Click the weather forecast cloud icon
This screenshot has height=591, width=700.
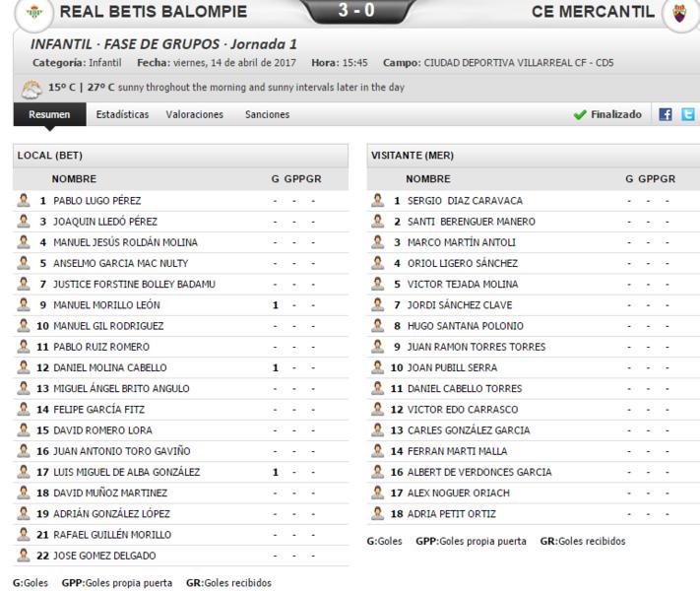point(32,89)
